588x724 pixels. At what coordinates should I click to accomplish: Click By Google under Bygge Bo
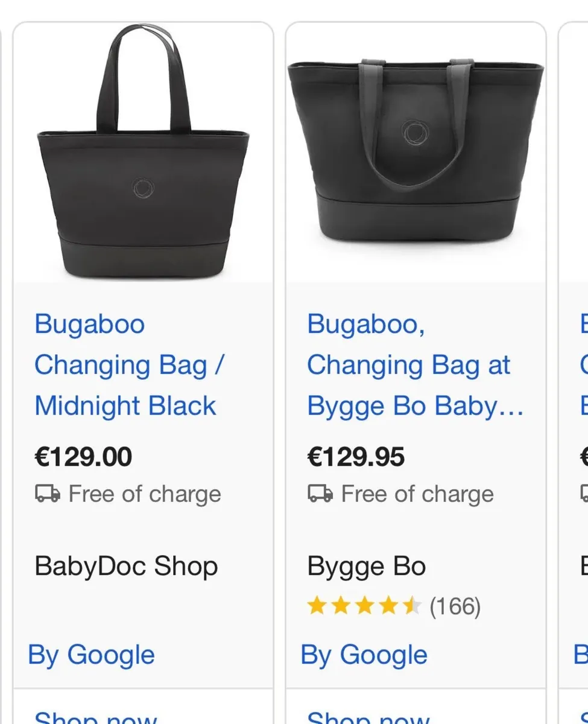click(363, 655)
